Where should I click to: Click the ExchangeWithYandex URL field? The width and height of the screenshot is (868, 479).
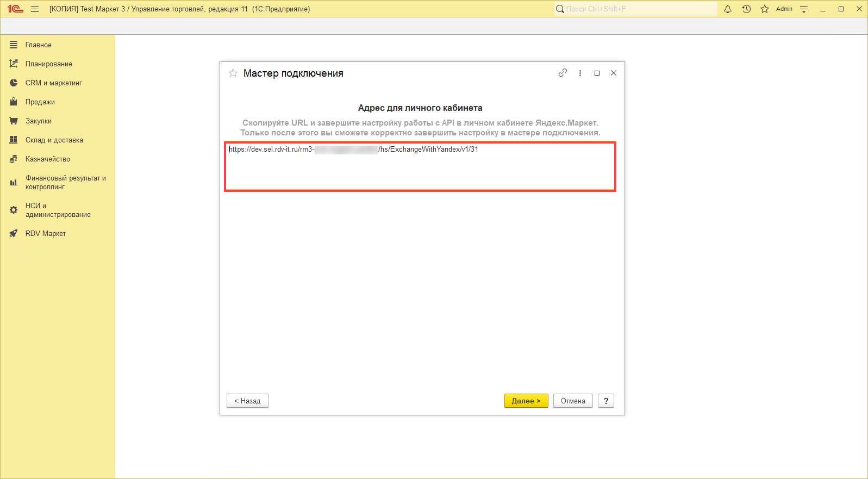[x=420, y=167]
